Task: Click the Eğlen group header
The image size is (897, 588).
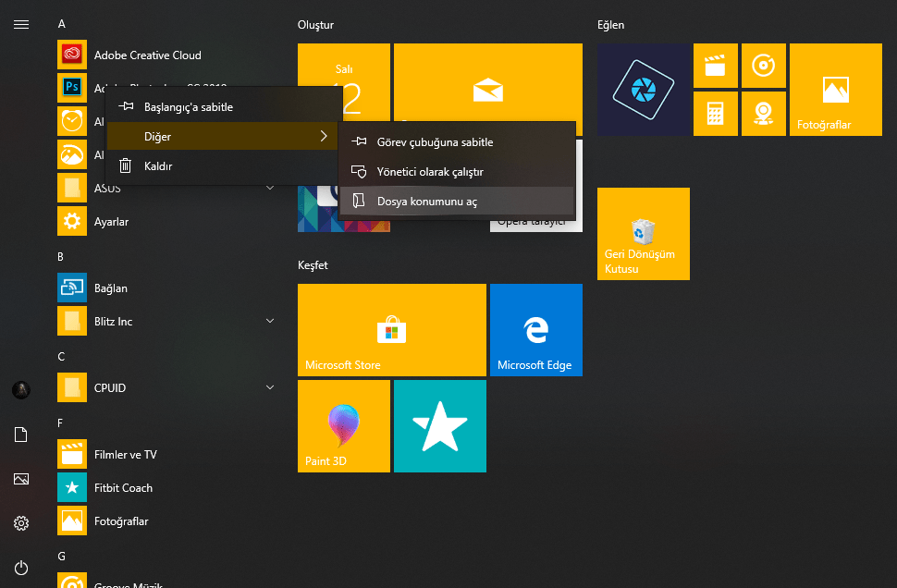Action: coord(610,25)
